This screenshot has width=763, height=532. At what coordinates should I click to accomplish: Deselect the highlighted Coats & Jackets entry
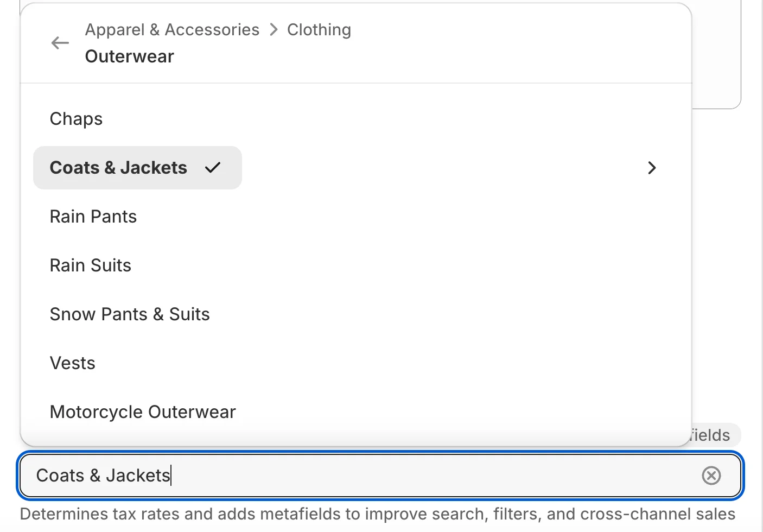coord(118,168)
